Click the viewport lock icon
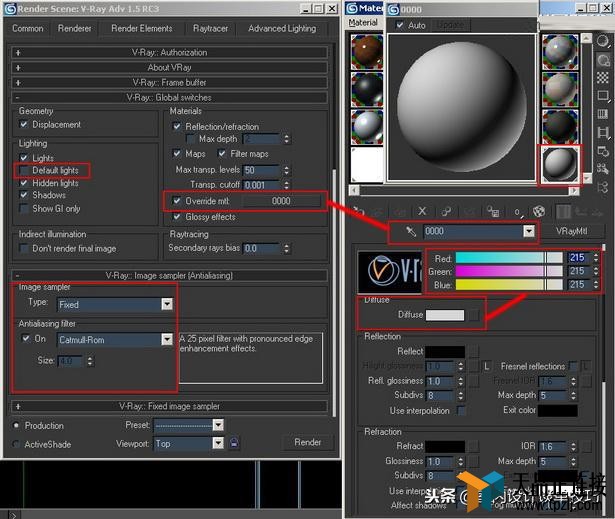Image resolution: width=615 pixels, height=519 pixels. (x=234, y=443)
